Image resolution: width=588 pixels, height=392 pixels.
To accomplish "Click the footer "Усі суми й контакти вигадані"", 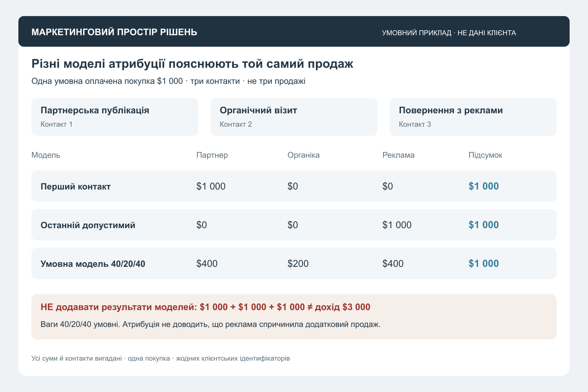I will (x=161, y=359).
